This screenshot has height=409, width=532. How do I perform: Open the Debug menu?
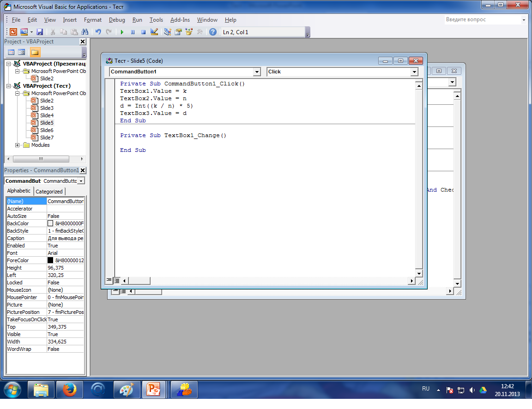click(117, 20)
